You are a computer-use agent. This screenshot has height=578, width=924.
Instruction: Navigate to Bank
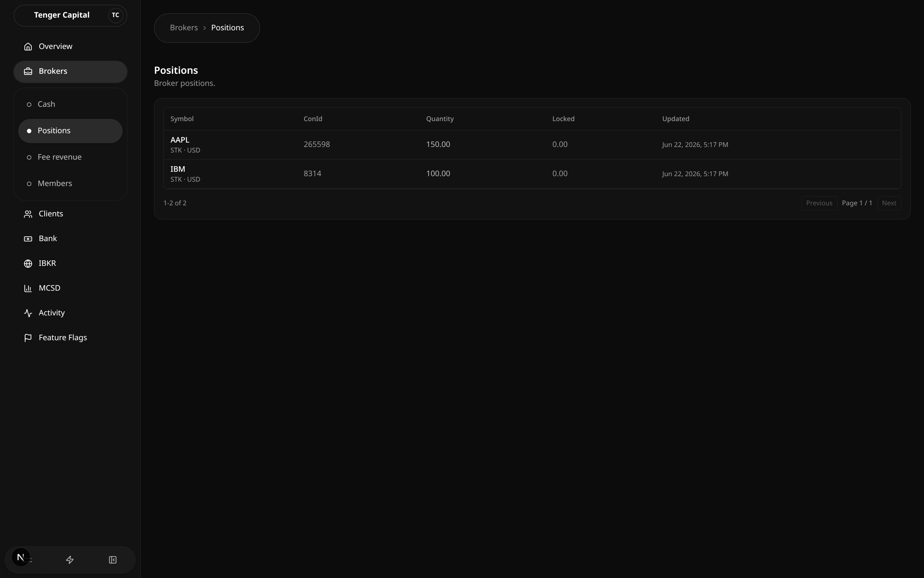pyautogui.click(x=70, y=239)
